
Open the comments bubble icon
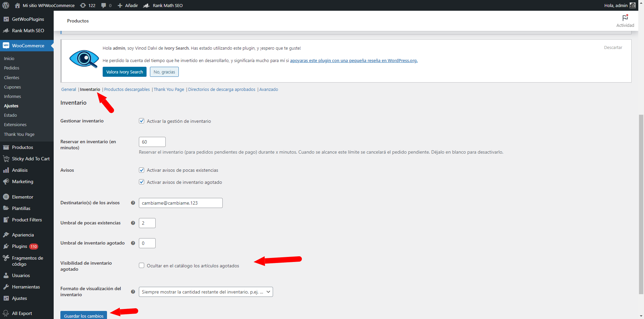104,5
